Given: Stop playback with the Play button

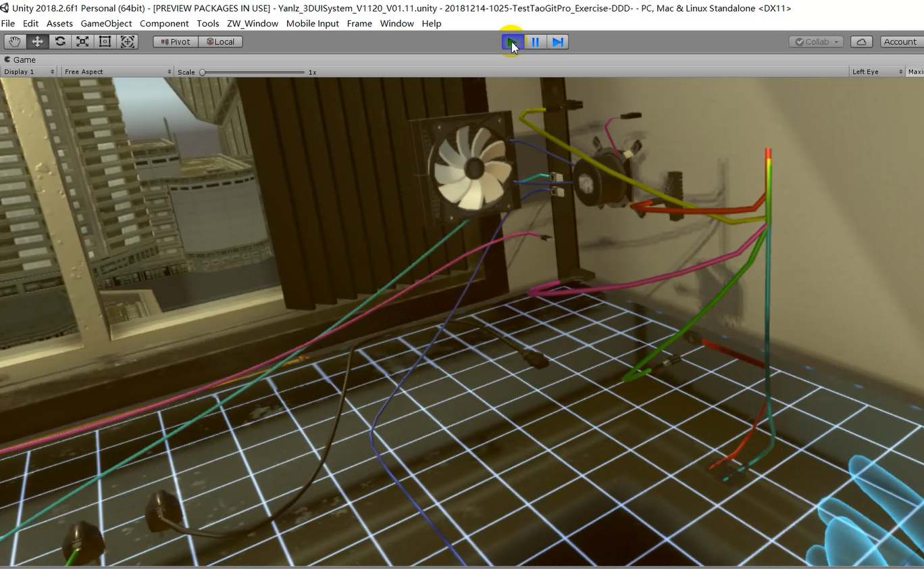Looking at the screenshot, I should [511, 41].
